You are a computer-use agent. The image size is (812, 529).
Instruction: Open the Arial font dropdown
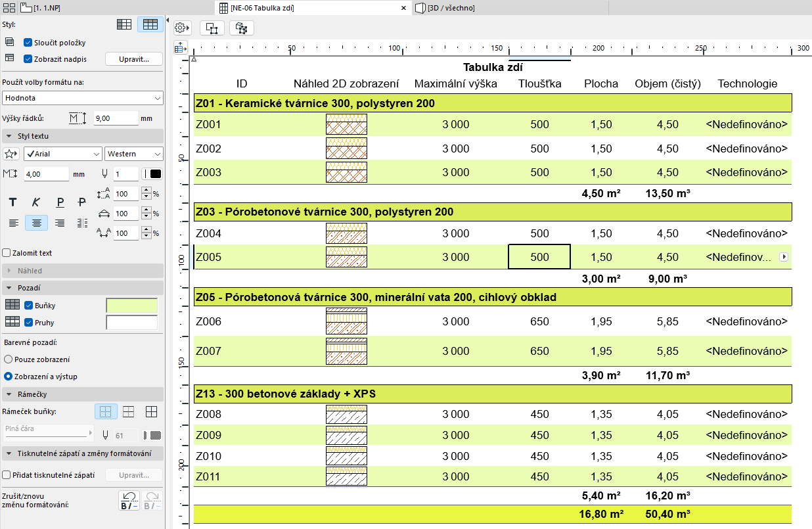click(x=62, y=154)
